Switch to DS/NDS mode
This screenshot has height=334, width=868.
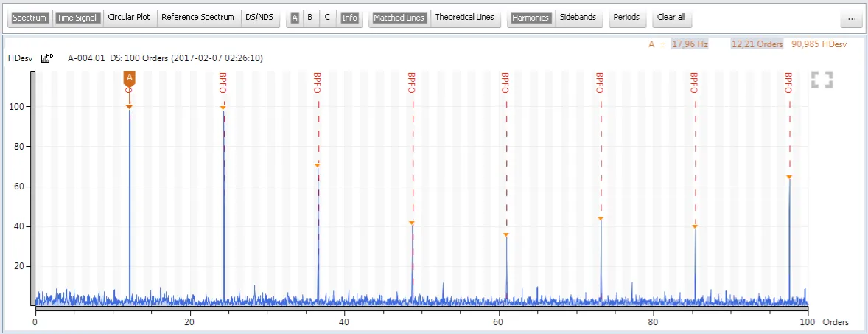coord(260,17)
